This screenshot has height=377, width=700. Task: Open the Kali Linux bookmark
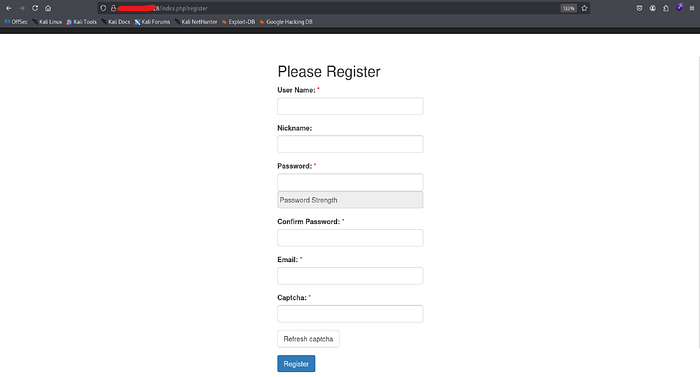[x=47, y=21]
